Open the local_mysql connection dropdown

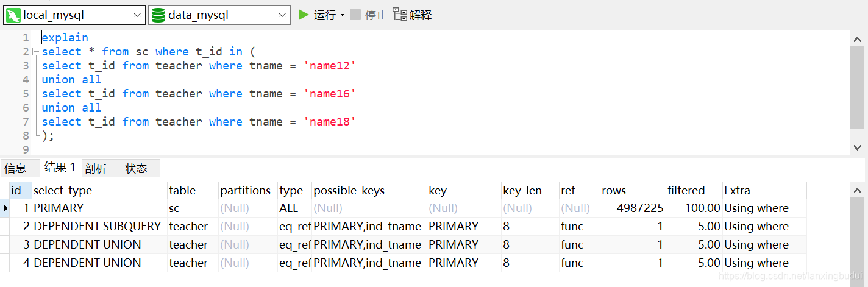point(74,15)
